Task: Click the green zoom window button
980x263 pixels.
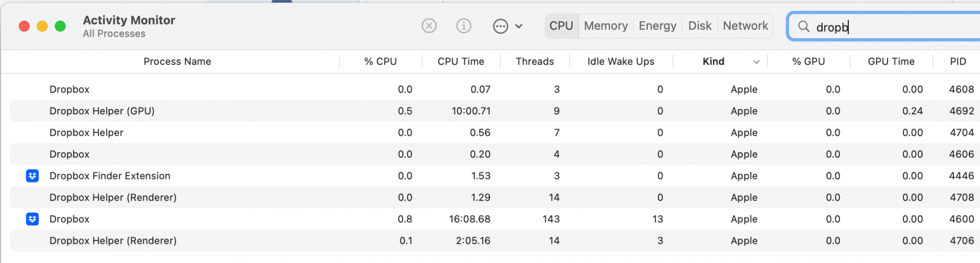Action: pyautogui.click(x=60, y=26)
